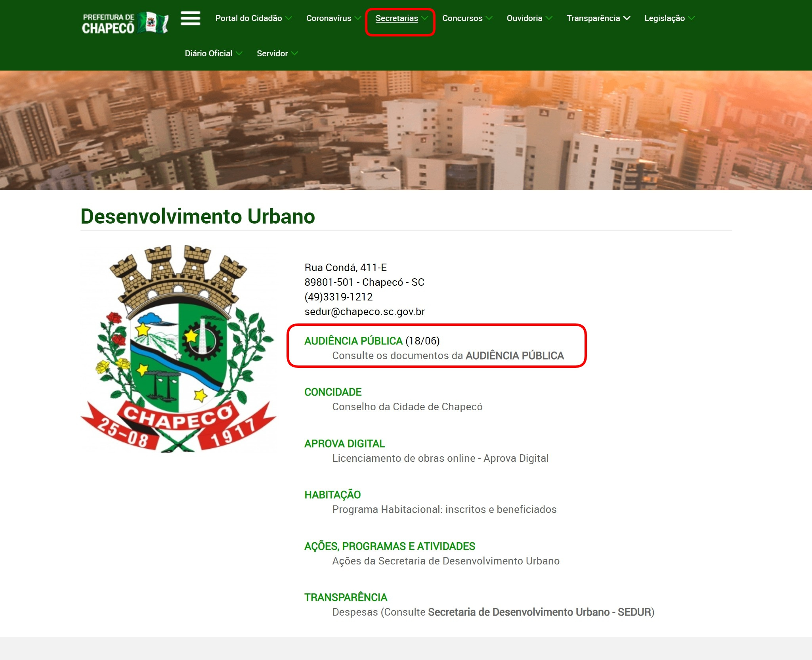
Task: Click the Chapecó coat of arms image
Action: coord(178,349)
